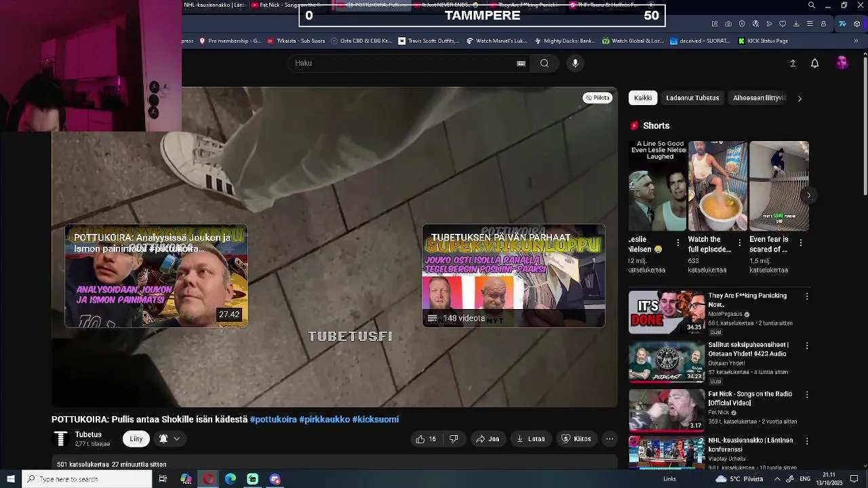This screenshot has width=868, height=488.
Task: Click the Liity join button
Action: pyautogui.click(x=136, y=439)
